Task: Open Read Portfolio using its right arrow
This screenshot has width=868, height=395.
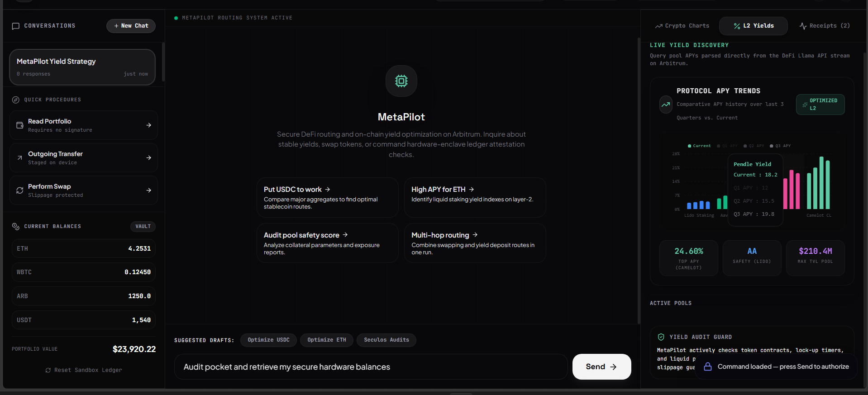Action: pyautogui.click(x=149, y=125)
